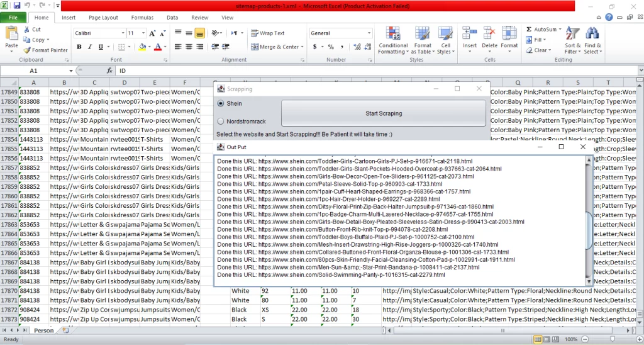
Task: Align cell text to the left
Action: pos(178,47)
